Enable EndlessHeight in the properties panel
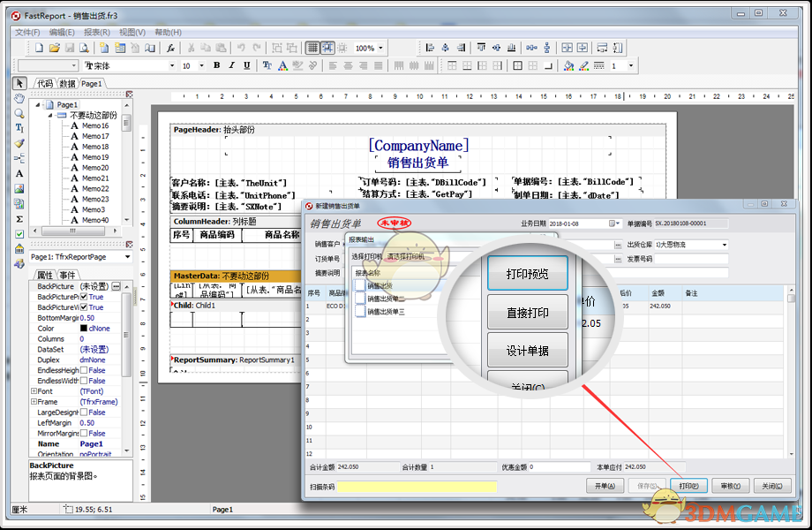 (84, 370)
